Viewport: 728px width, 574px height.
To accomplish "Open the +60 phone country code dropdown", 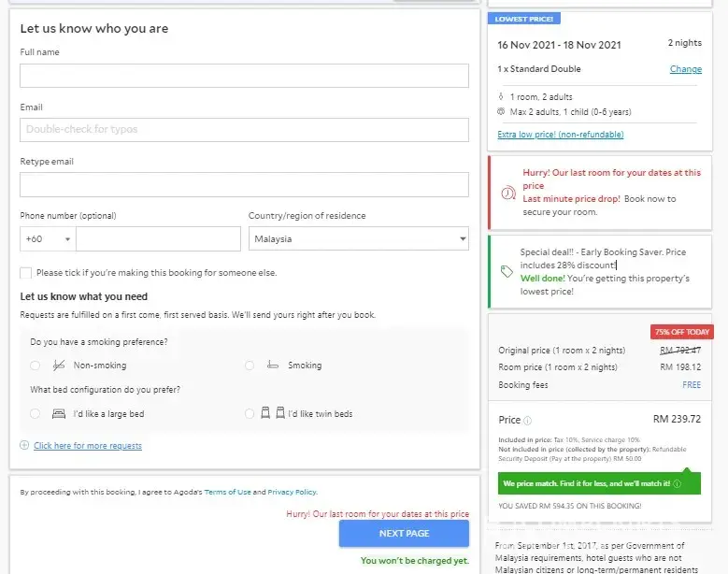I will pos(48,239).
